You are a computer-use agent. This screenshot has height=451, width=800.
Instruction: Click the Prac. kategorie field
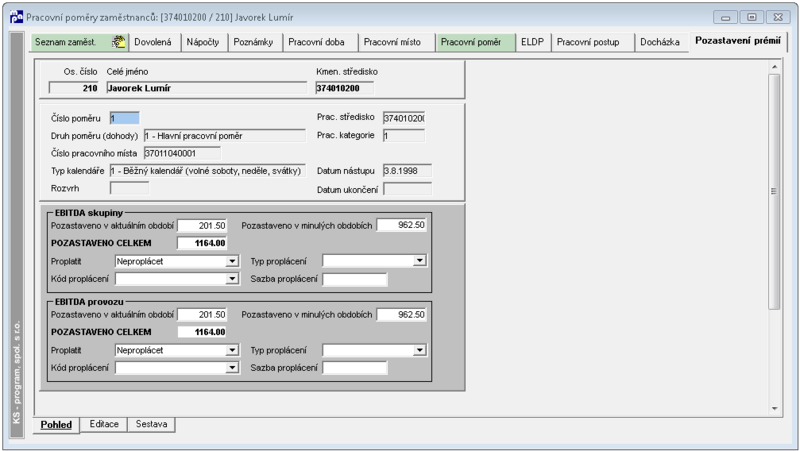[404, 136]
